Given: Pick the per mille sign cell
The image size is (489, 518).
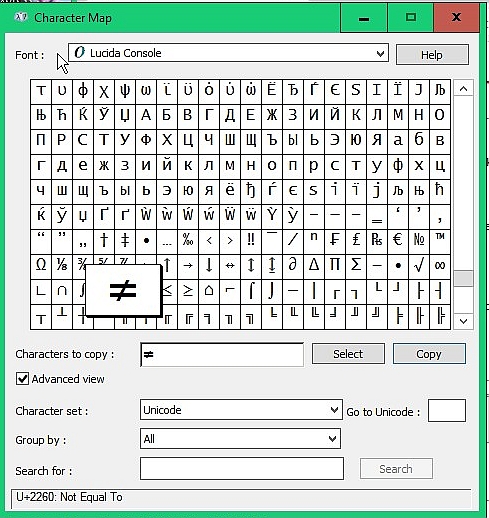Looking at the screenshot, I should click(188, 240).
